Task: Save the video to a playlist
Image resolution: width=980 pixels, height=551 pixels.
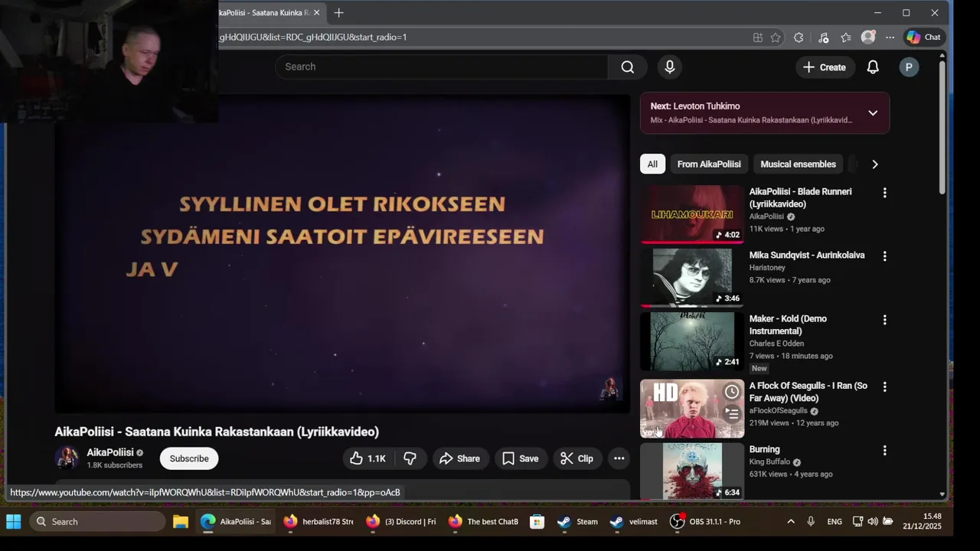Action: pyautogui.click(x=521, y=458)
